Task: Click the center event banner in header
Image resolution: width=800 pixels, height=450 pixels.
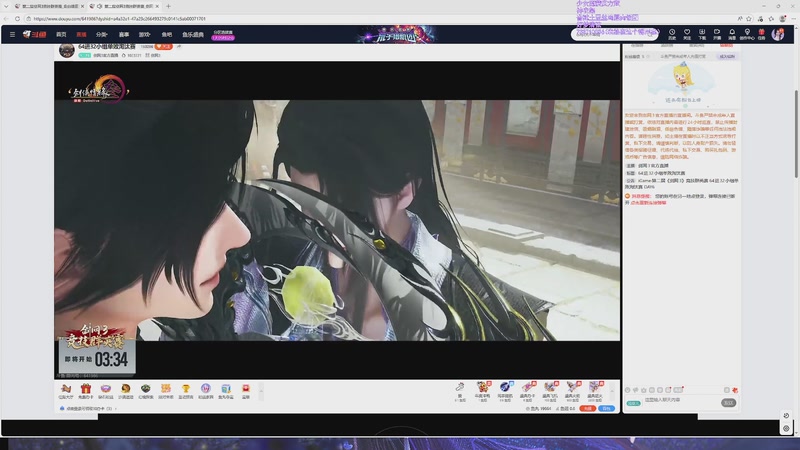Action: pyautogui.click(x=397, y=35)
